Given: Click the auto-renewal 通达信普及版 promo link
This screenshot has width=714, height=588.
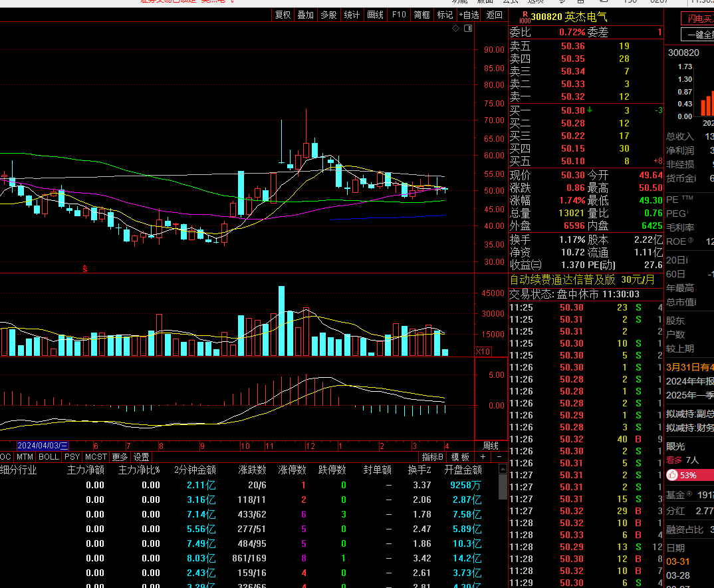Looking at the screenshot, I should pos(582,279).
